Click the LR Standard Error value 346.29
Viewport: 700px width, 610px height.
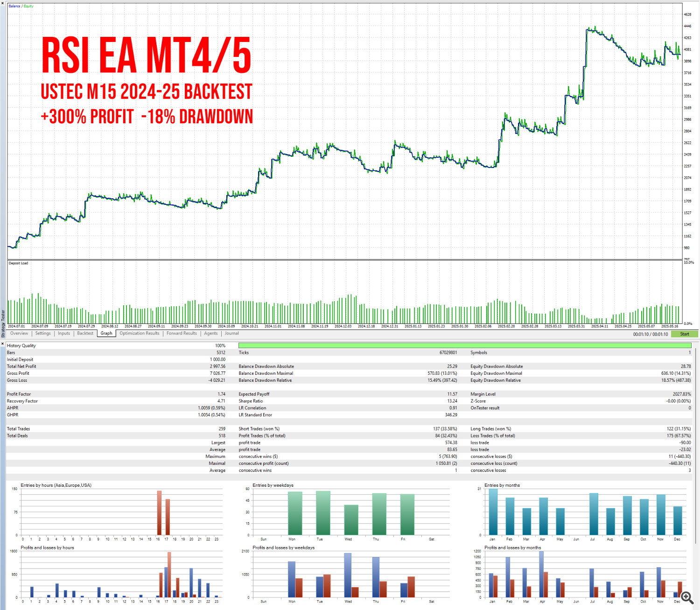click(x=451, y=415)
